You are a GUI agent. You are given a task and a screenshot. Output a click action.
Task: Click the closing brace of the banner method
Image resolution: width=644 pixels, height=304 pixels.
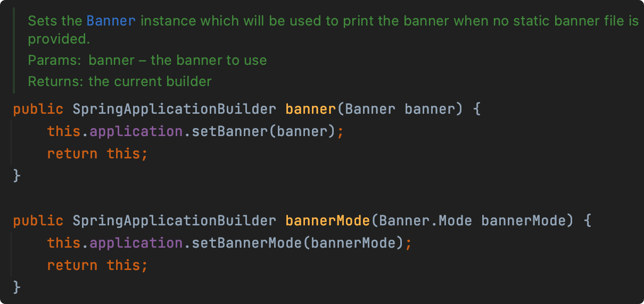tap(17, 175)
